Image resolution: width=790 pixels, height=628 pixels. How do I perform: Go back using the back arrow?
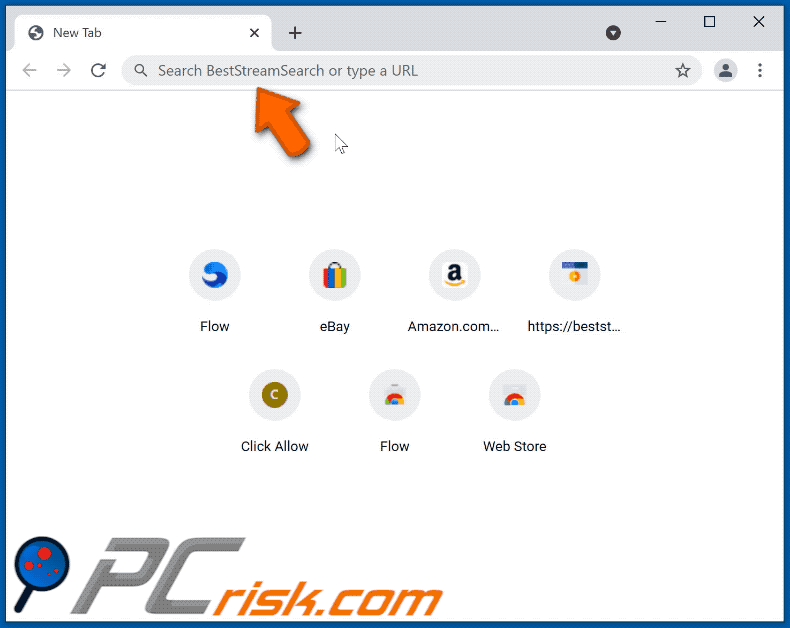[30, 70]
